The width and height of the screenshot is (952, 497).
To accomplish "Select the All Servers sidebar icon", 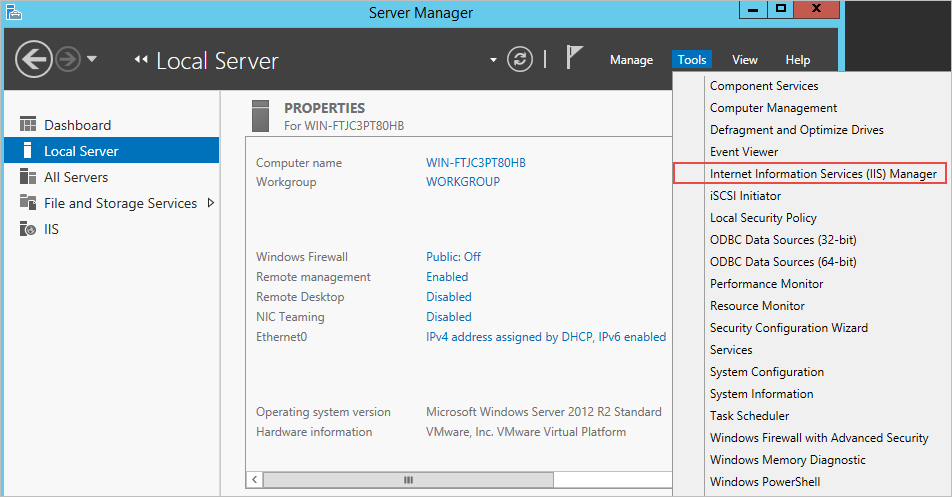I will (x=28, y=177).
